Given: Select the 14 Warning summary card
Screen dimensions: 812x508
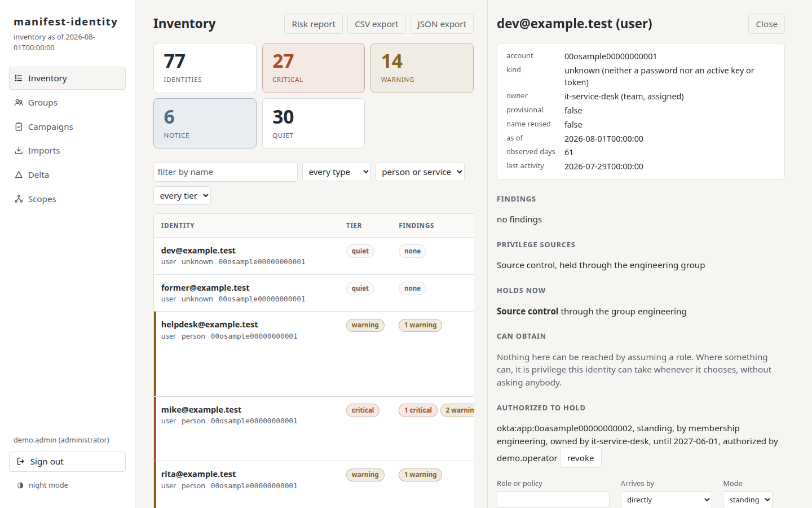Looking at the screenshot, I should coord(422,68).
